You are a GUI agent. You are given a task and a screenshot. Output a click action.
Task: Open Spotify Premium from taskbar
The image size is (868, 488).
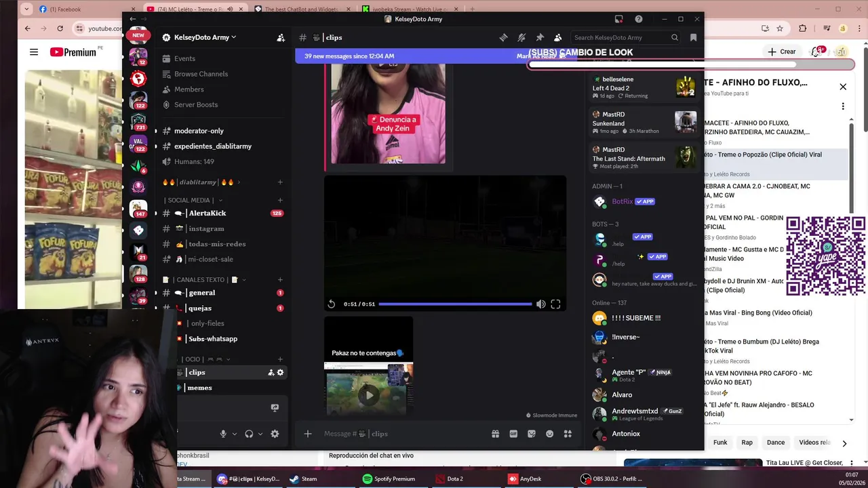[x=389, y=479]
